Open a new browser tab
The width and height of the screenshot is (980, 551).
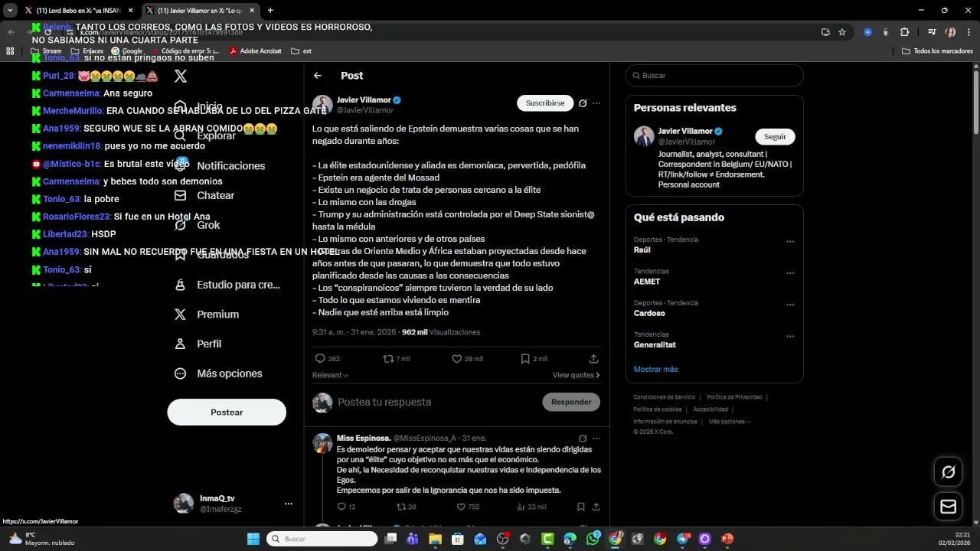(270, 11)
